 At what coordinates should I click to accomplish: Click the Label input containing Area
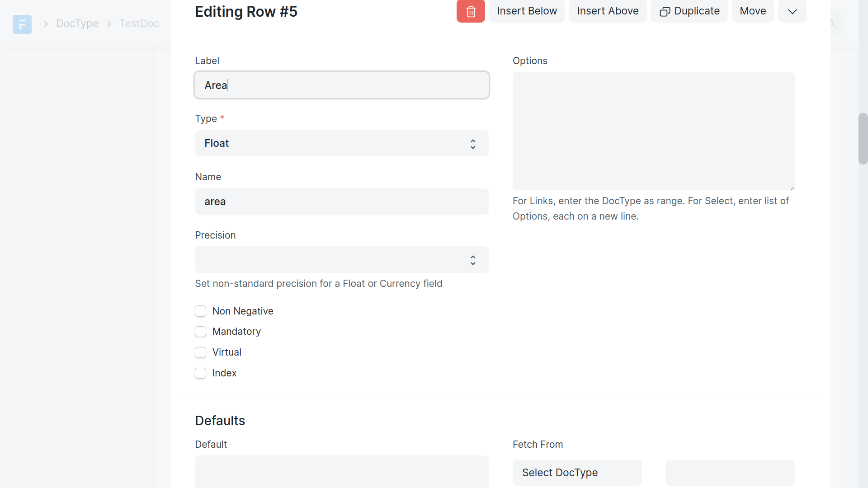[341, 85]
